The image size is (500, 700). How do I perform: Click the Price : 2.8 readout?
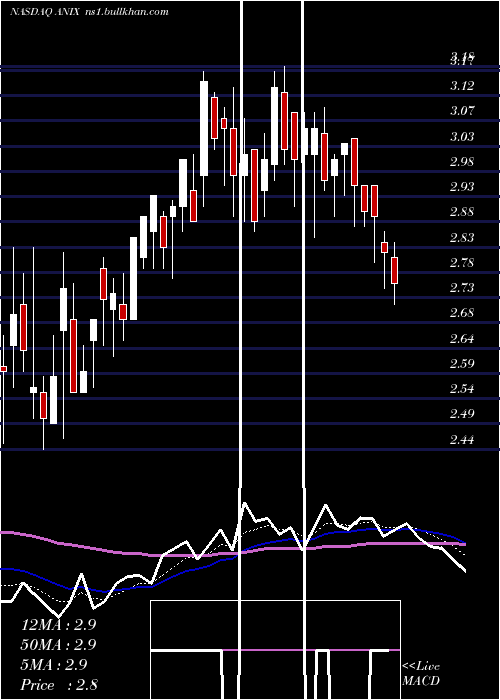pyautogui.click(x=59, y=685)
